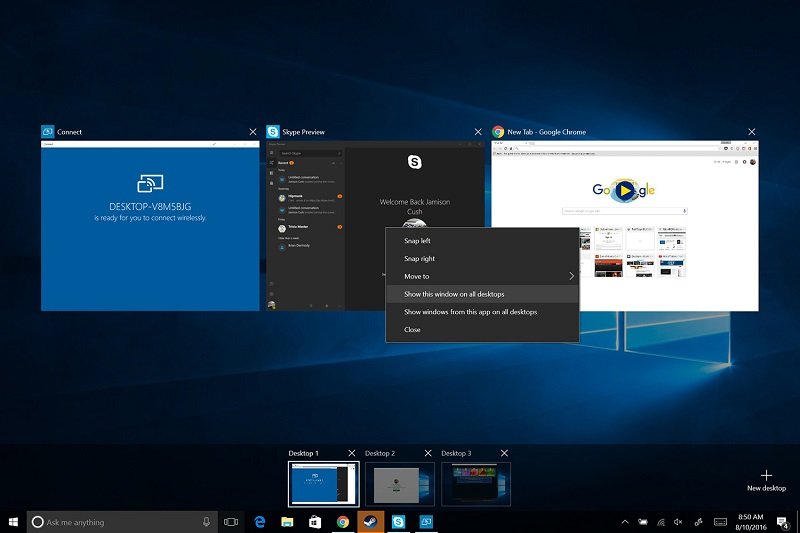Switch to Desktop 3 thumbnail
This screenshot has height=533, width=800.
pyautogui.click(x=476, y=484)
